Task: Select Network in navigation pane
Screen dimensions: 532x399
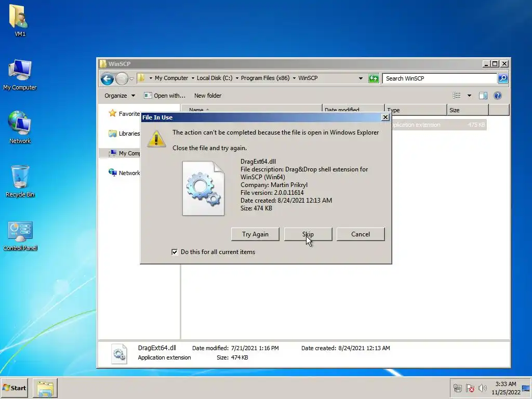Action: [x=124, y=172]
